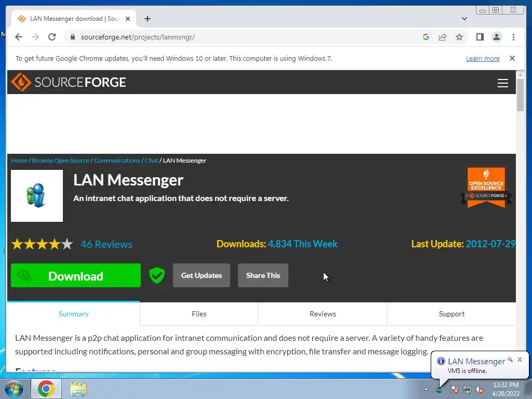Open Windows Explorer from taskbar

pyautogui.click(x=78, y=390)
